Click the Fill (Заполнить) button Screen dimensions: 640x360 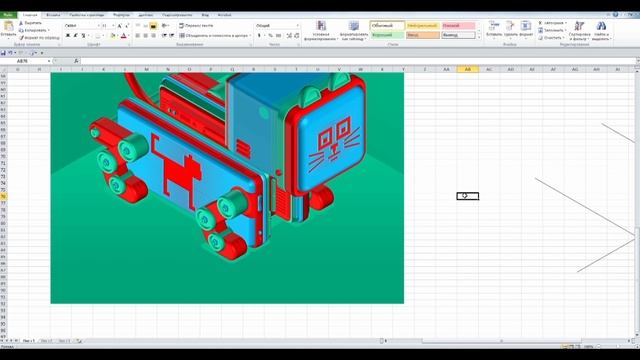[x=552, y=31]
